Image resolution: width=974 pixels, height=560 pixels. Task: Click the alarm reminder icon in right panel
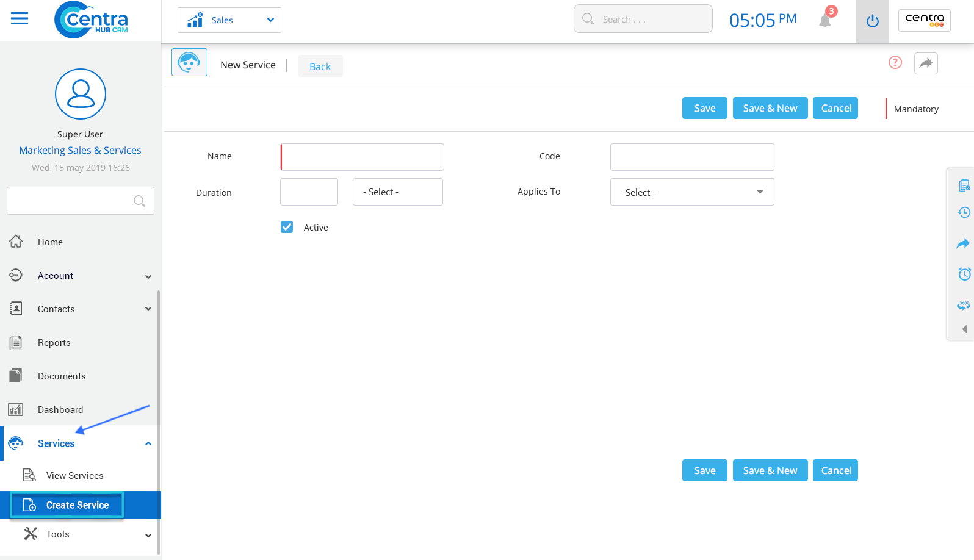964,274
